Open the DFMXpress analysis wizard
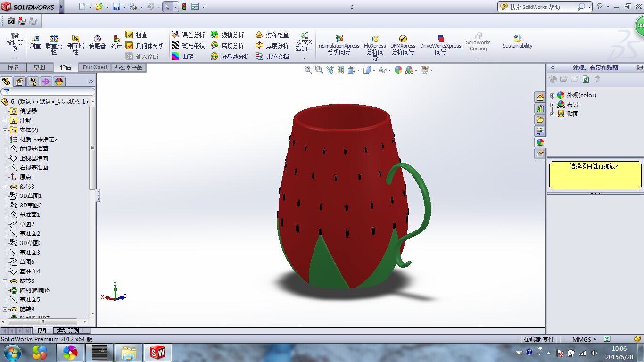 [x=403, y=44]
